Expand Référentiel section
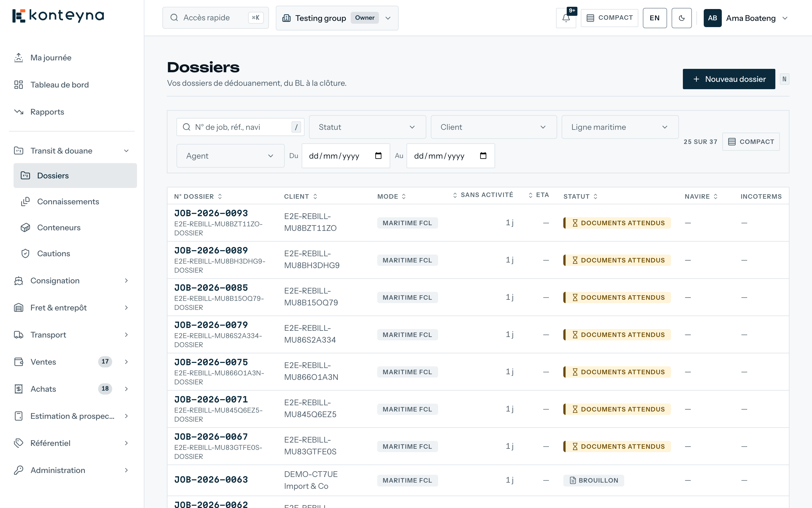812x508 pixels. [126, 443]
